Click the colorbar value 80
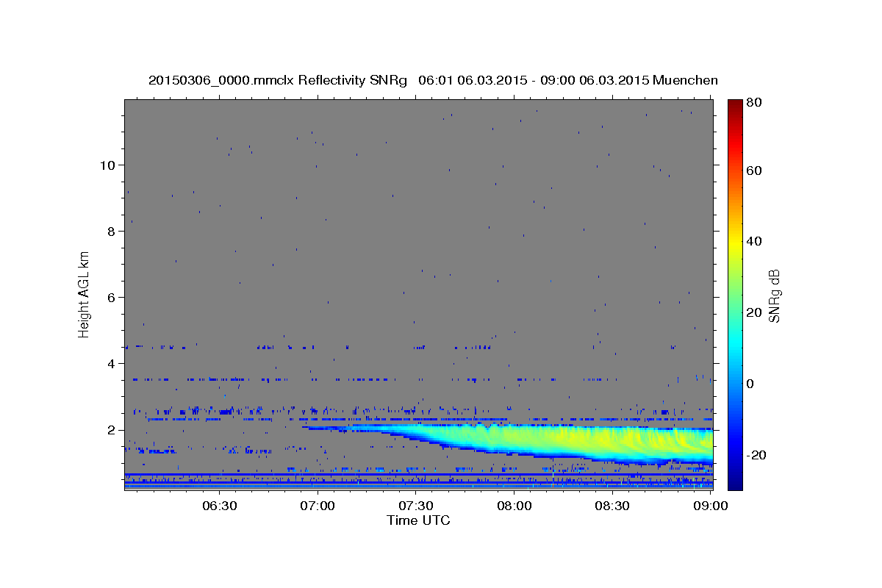This screenshot has height=588, width=882. click(x=755, y=102)
